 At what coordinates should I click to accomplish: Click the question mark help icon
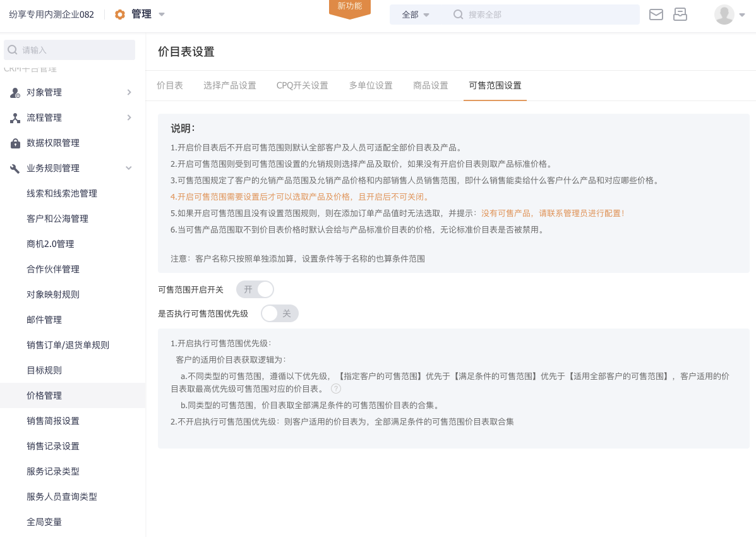(336, 389)
